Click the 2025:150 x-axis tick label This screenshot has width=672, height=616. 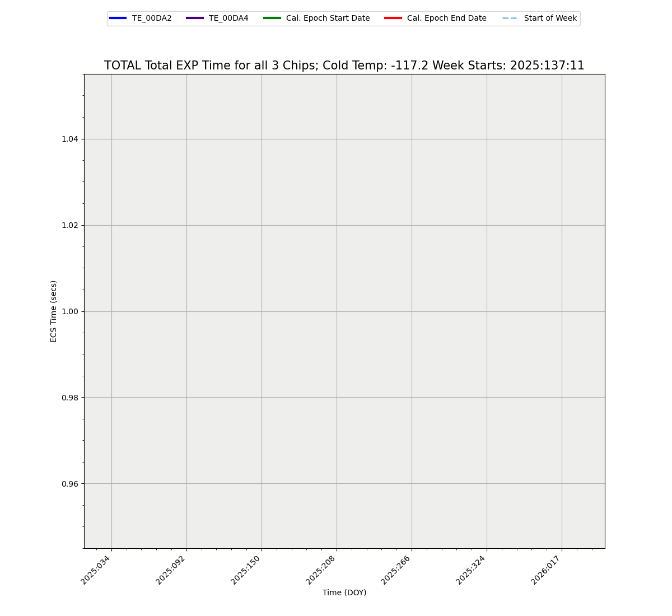pos(246,569)
